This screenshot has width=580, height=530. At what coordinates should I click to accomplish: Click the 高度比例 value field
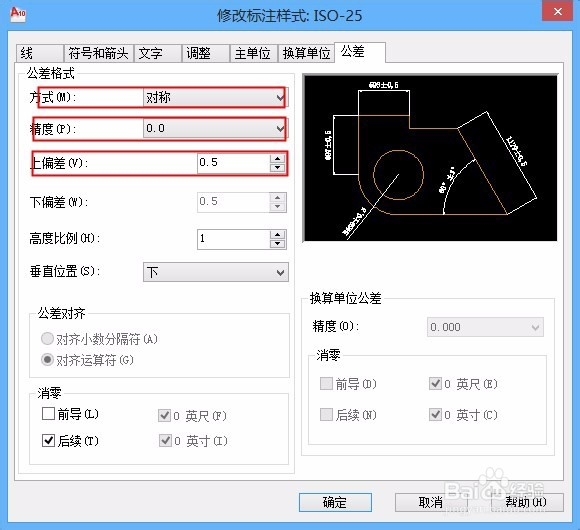coord(234,239)
